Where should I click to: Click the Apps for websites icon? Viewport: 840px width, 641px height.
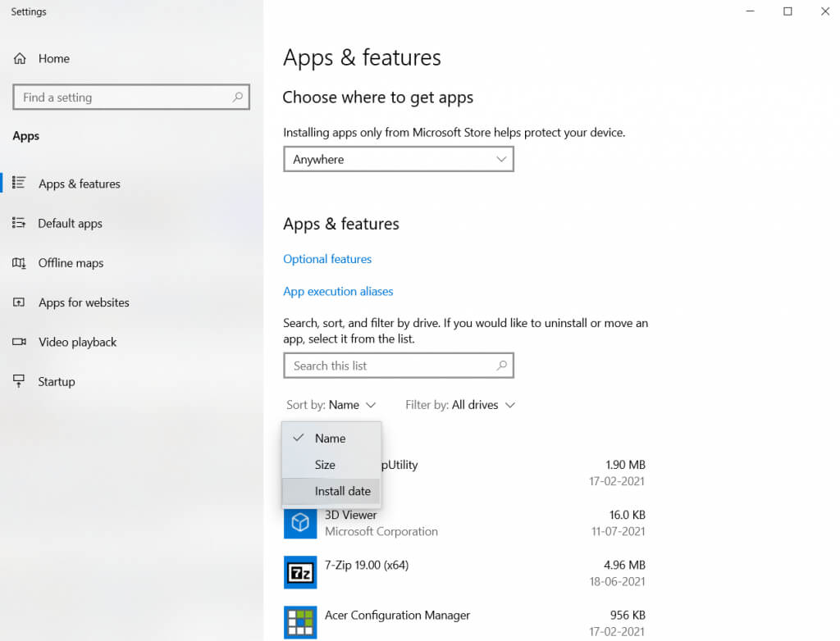19,302
